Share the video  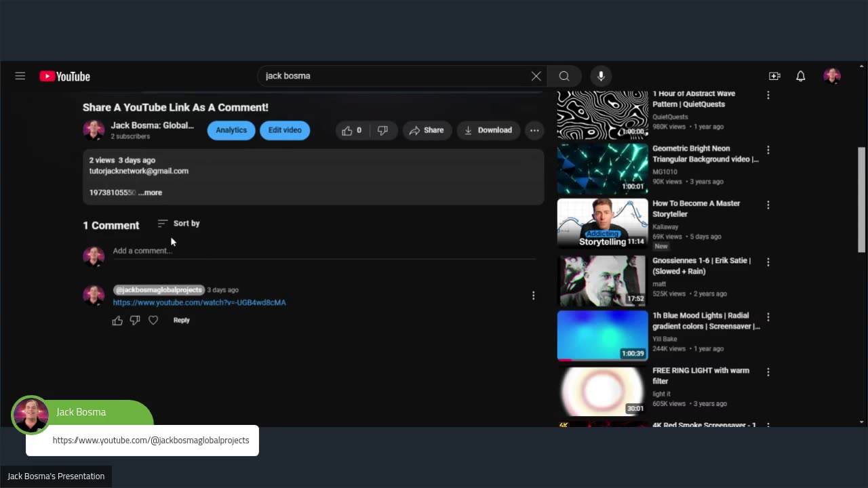click(x=427, y=130)
